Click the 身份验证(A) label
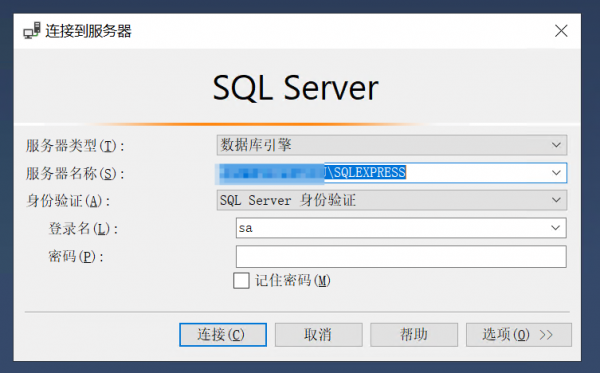 68,201
